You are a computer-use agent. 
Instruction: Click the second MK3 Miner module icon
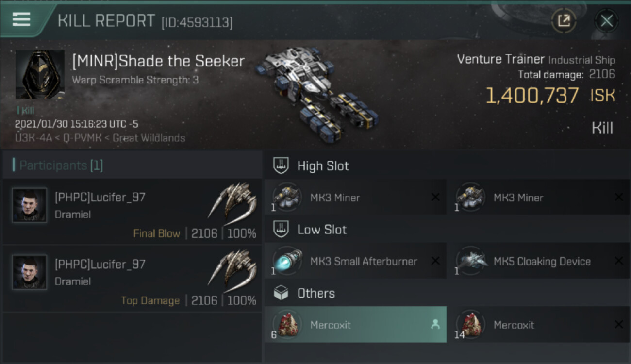point(470,198)
